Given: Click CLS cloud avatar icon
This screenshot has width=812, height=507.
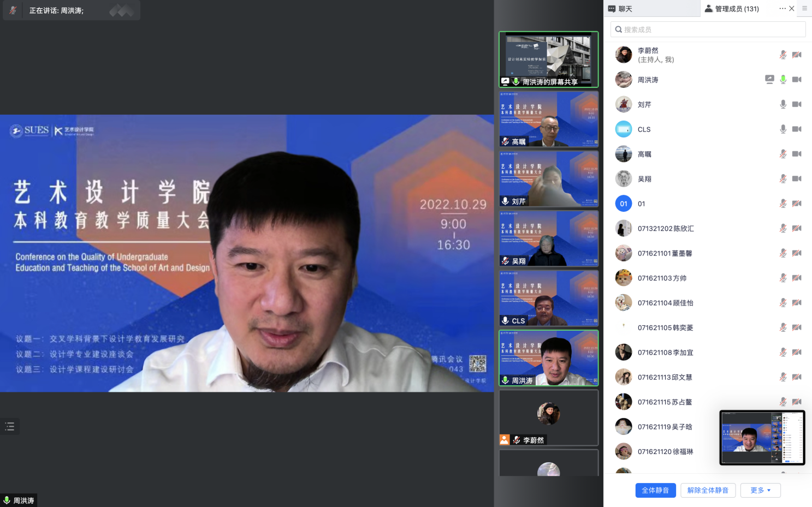Looking at the screenshot, I should pos(624,129).
